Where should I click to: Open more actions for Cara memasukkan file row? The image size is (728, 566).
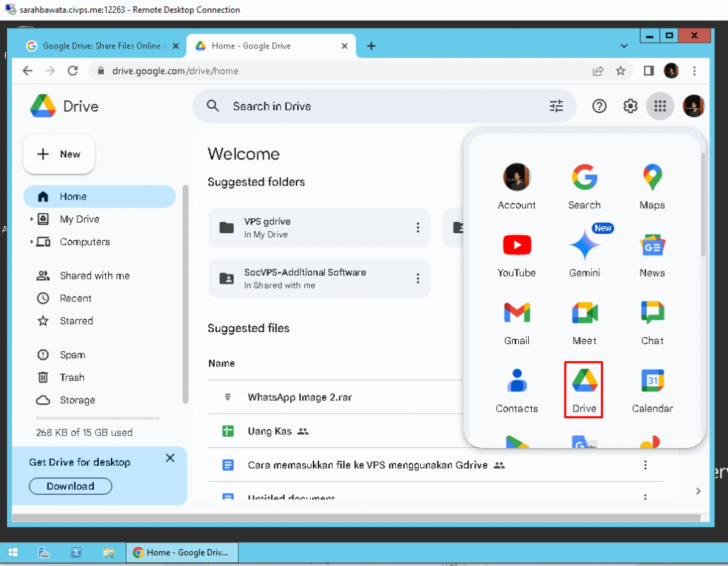pyautogui.click(x=645, y=465)
